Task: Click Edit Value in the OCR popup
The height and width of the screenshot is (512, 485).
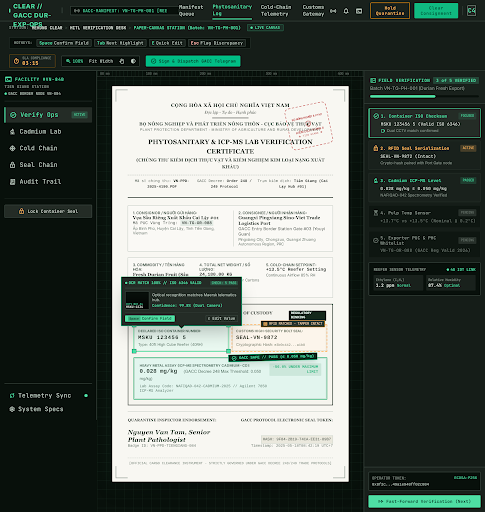Action: (221, 318)
